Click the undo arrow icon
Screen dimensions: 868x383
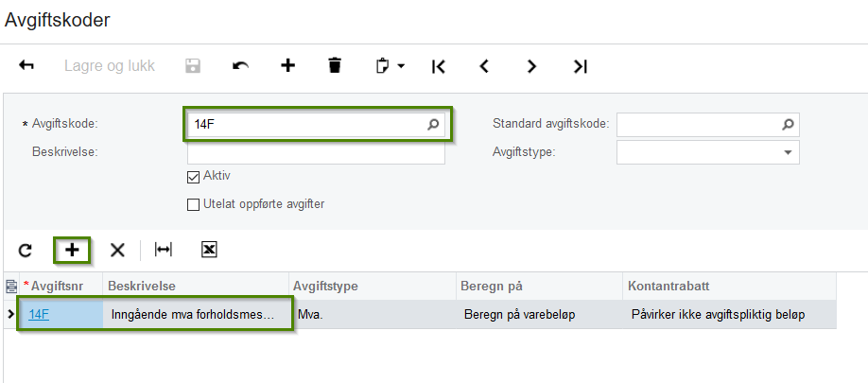coord(241,66)
